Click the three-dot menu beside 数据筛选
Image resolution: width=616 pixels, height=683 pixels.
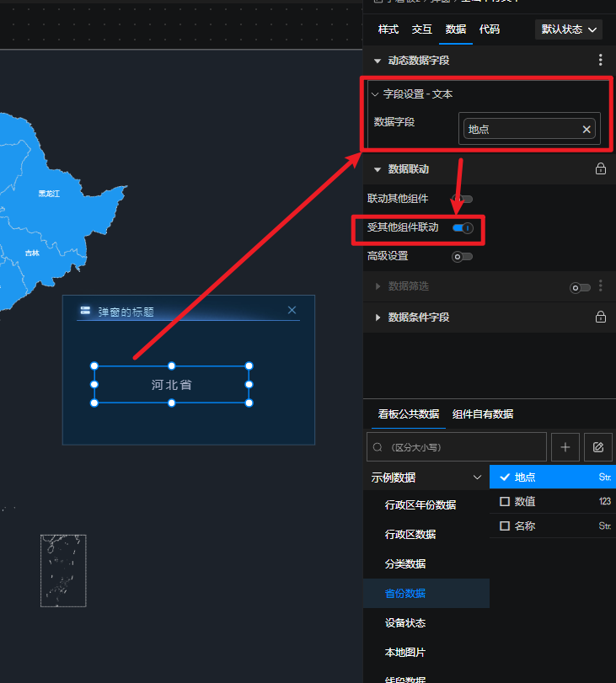tap(601, 286)
